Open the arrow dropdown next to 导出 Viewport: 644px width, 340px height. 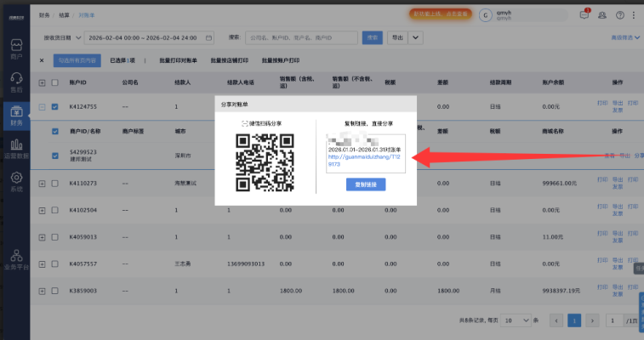click(x=415, y=37)
